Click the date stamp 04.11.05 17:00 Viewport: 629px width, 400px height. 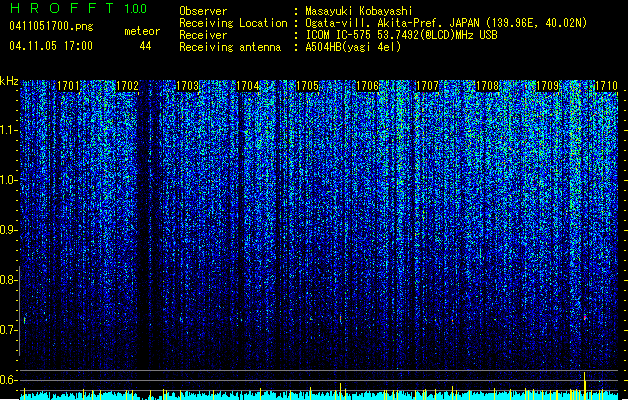click(x=51, y=46)
